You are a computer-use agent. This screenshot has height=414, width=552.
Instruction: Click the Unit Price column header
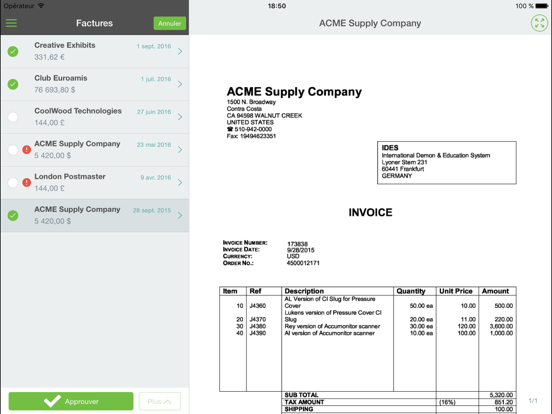pyautogui.click(x=456, y=291)
